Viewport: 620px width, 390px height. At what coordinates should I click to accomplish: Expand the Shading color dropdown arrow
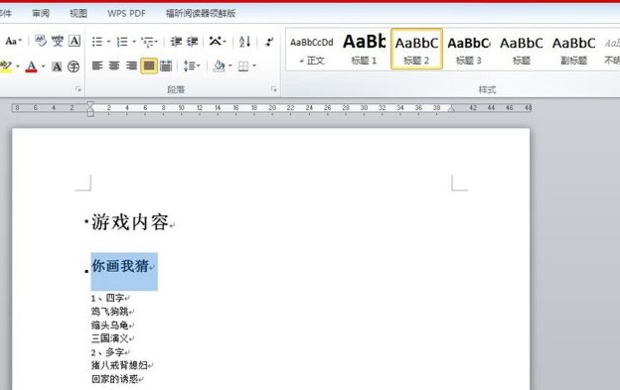coord(230,66)
